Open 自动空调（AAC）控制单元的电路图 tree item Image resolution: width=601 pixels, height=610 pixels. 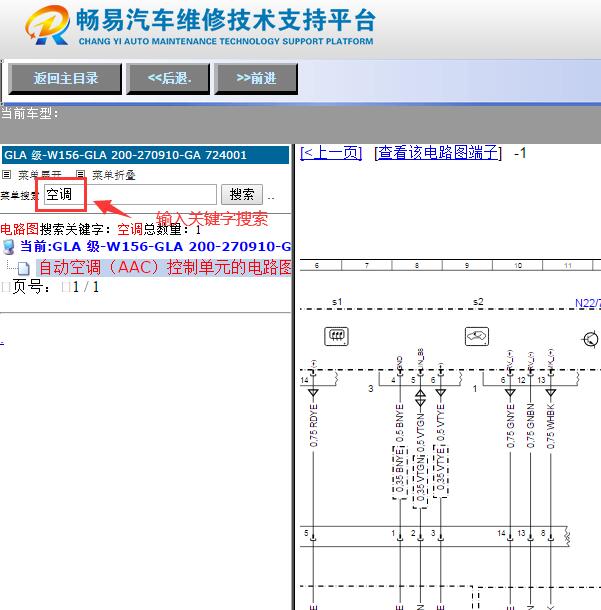pos(165,268)
